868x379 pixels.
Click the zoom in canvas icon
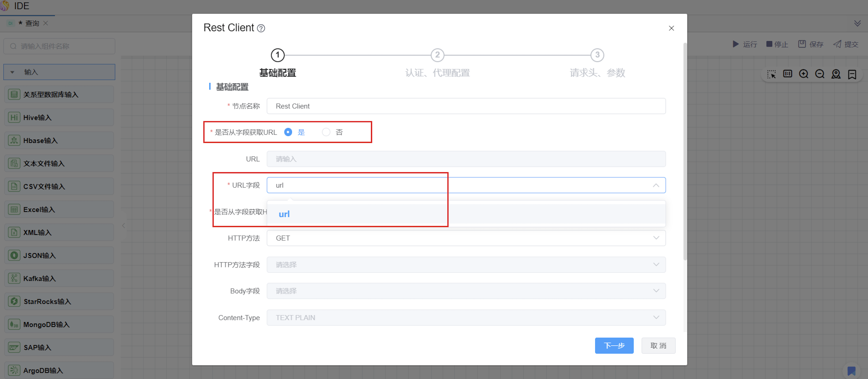coord(803,74)
